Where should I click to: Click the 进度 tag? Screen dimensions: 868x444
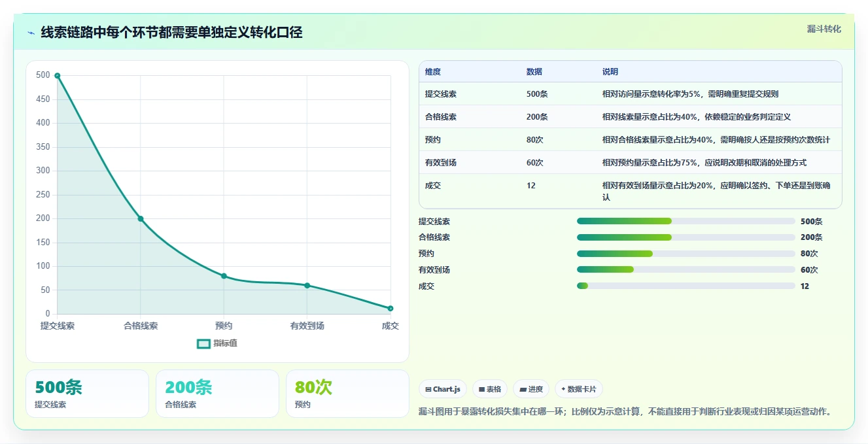[x=531, y=389]
